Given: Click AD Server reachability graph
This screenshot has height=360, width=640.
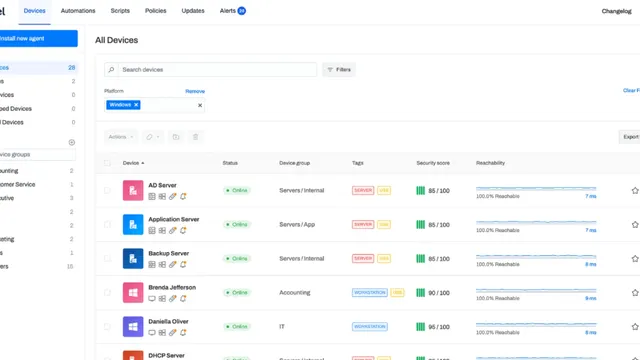Looking at the screenshot, I should 536,189.
